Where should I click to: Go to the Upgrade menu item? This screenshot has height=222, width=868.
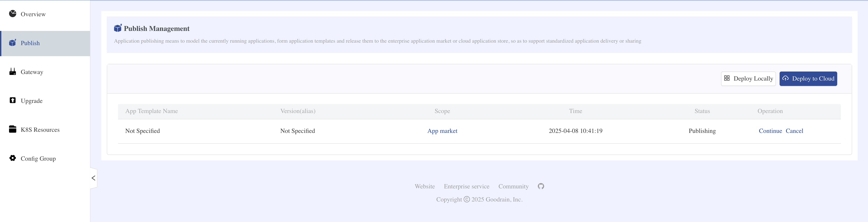point(45,101)
